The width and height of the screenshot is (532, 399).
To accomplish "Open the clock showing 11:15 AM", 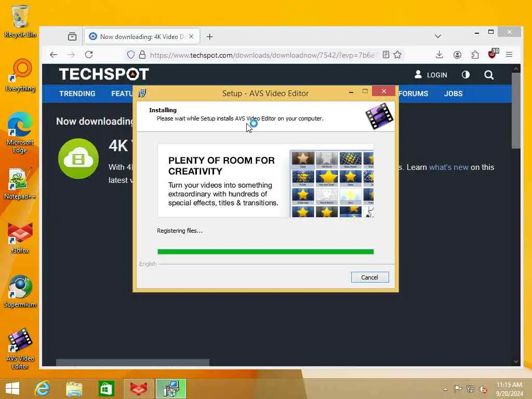I will coord(509,389).
